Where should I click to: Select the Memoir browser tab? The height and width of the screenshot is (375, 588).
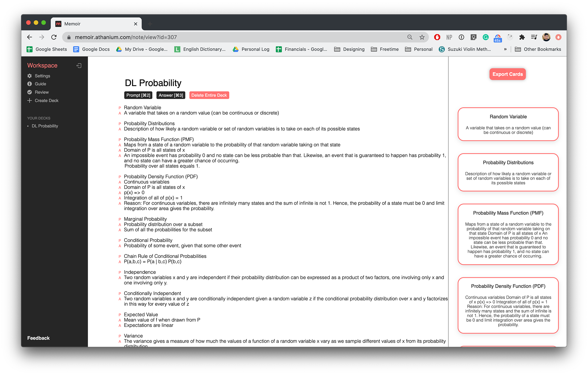pyautogui.click(x=96, y=24)
